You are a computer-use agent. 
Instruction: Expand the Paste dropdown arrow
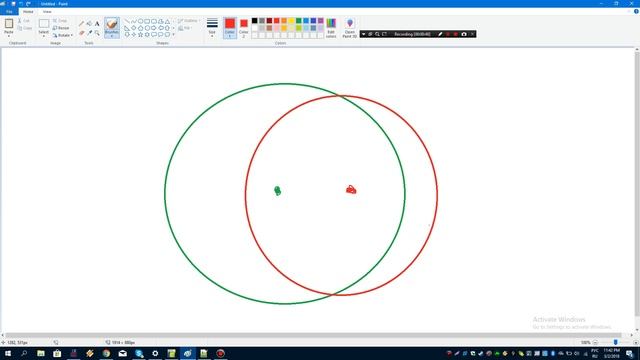point(9,36)
